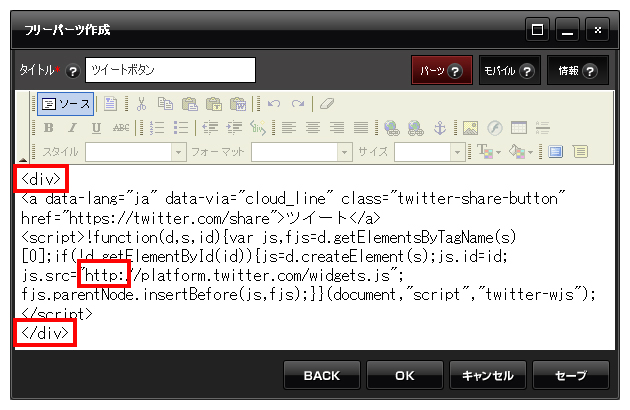Click the Maximize editor icon
The height and width of the screenshot is (410, 630).
[x=556, y=152]
